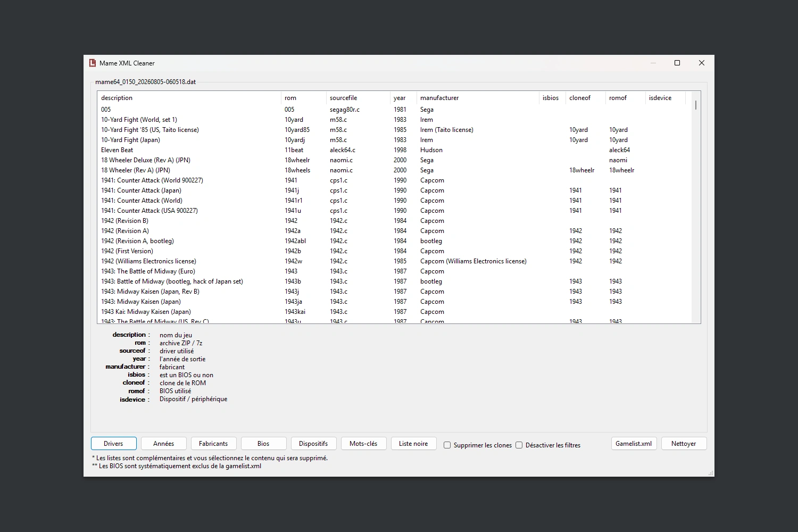Open the Fabricants filter list
This screenshot has height=532, width=798.
(213, 444)
